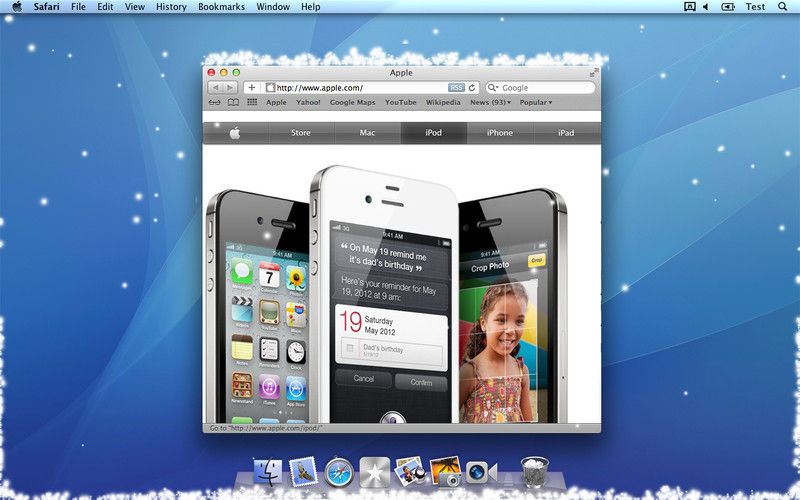Add a bookmark with the plus button
Image resolution: width=800 pixels, height=500 pixels.
point(252,88)
